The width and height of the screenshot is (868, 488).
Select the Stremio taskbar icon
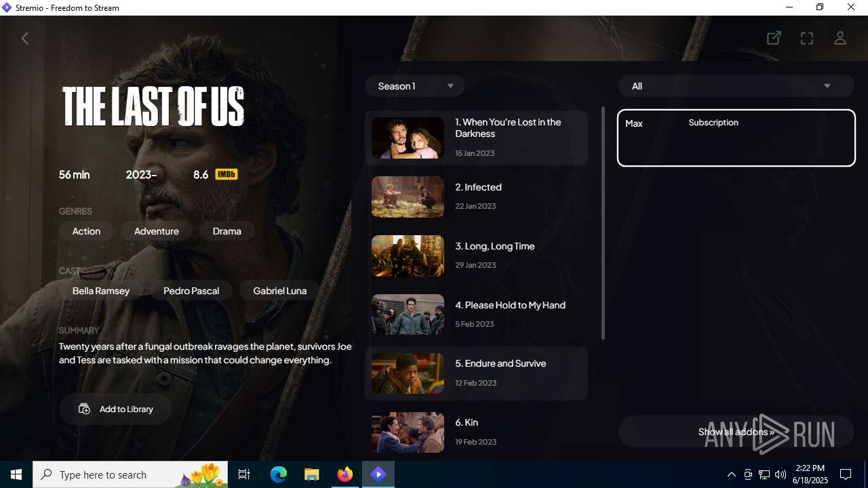click(x=378, y=474)
